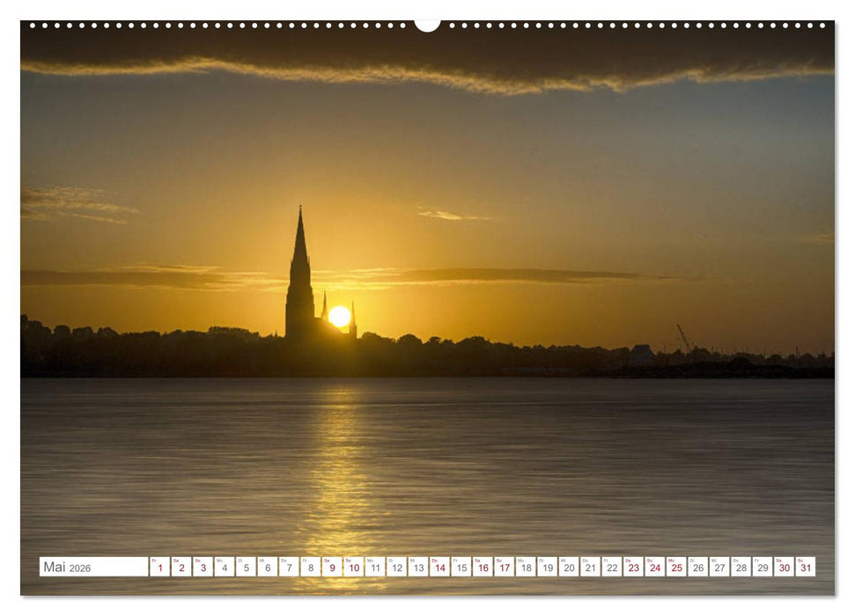The image size is (855, 616).
Task: Select the last date cell, 31
Action: (x=805, y=567)
